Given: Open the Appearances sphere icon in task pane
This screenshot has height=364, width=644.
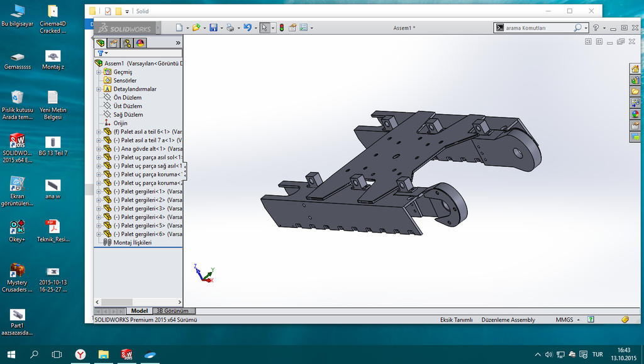Looking at the screenshot, I should [635, 115].
